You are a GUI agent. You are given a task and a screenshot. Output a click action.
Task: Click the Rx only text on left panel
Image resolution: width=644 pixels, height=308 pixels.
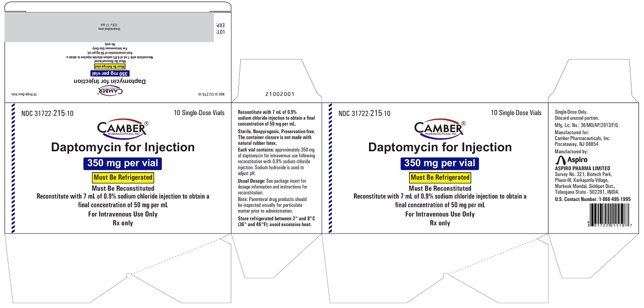(123, 223)
